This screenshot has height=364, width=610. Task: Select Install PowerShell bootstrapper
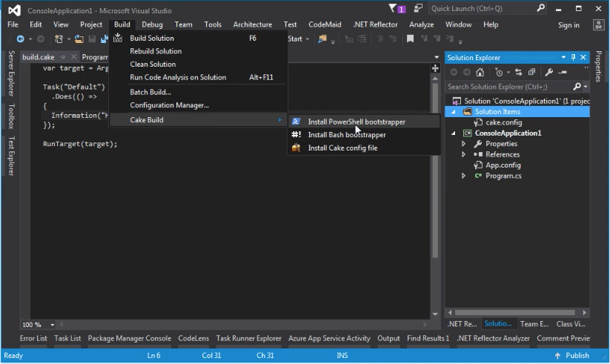tap(364, 122)
